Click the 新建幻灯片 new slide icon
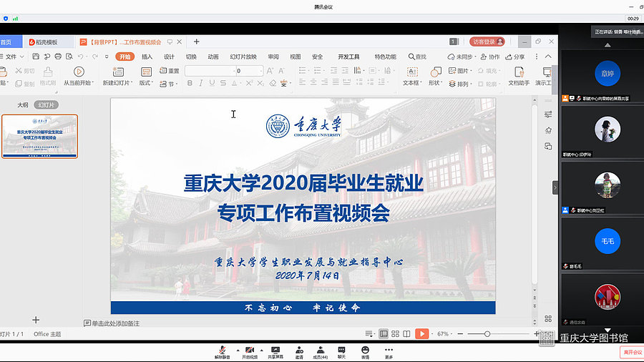The image size is (644, 362). pyautogui.click(x=118, y=72)
